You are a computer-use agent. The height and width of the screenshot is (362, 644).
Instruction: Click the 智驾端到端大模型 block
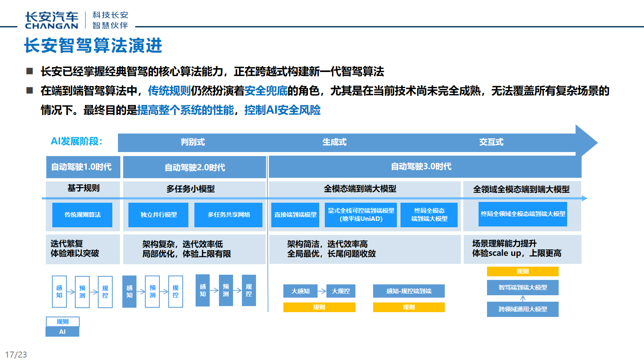522,288
